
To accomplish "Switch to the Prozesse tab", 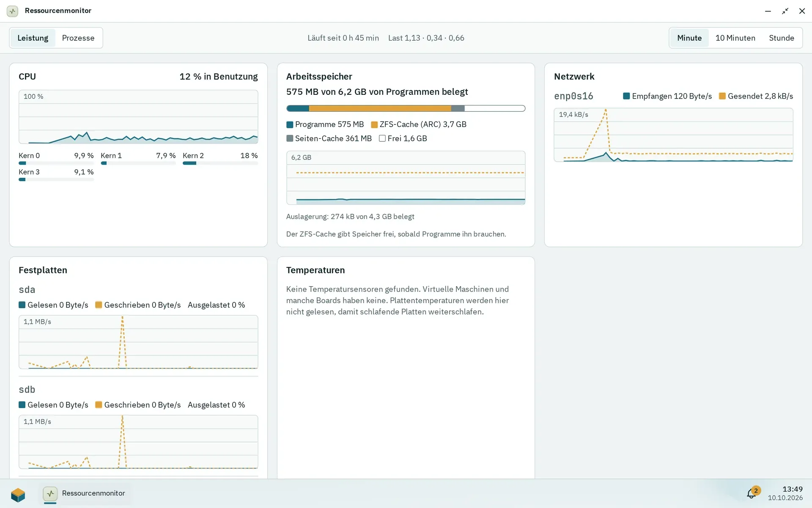I will (78, 38).
